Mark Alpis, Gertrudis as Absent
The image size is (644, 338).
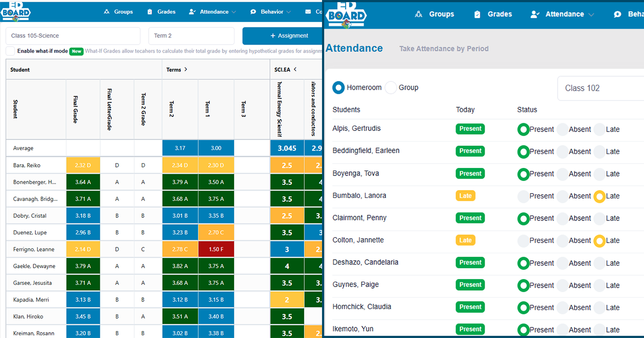click(562, 129)
